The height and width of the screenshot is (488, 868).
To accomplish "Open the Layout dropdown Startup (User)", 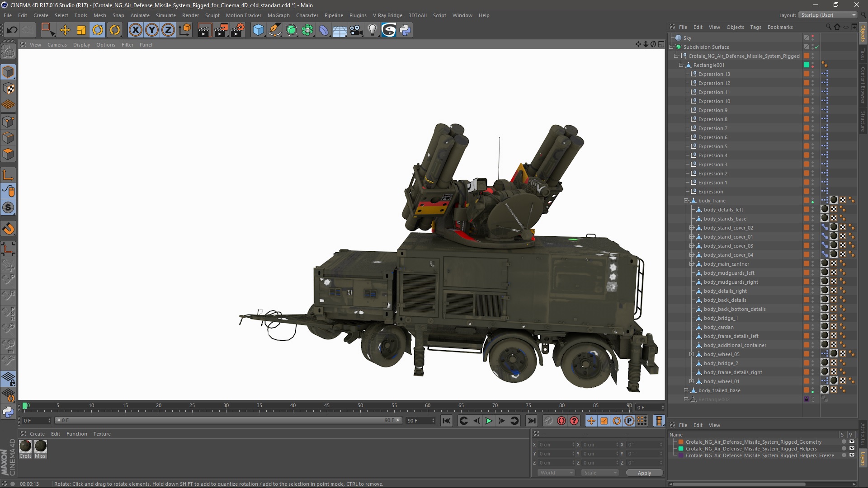I will (827, 15).
